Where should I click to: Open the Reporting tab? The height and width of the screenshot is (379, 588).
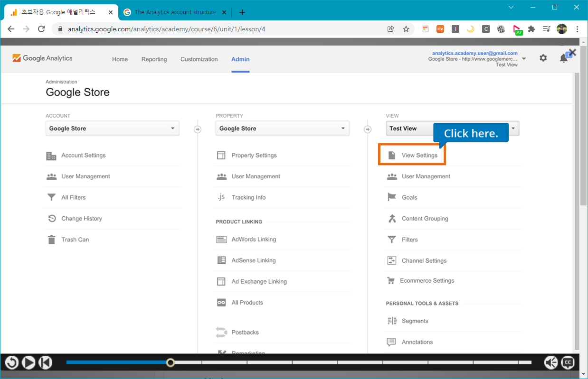154,59
